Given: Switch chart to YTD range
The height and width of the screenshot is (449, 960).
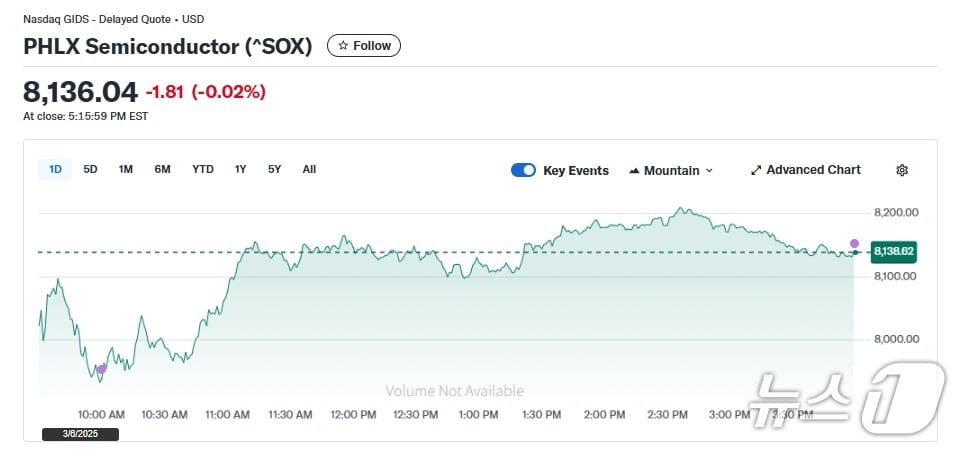Looking at the screenshot, I should coord(203,170).
